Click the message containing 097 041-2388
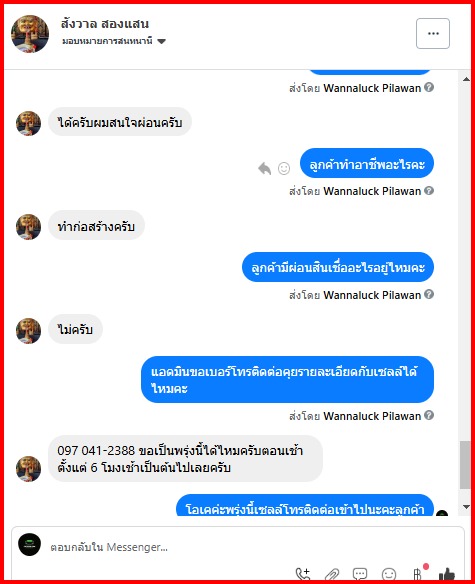Image resolution: width=475 pixels, height=584 pixels. coord(185,458)
